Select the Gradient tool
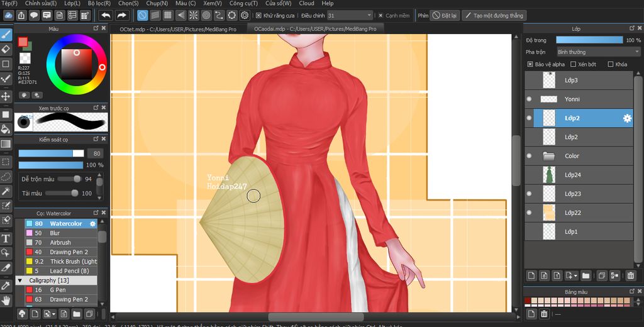 point(6,144)
